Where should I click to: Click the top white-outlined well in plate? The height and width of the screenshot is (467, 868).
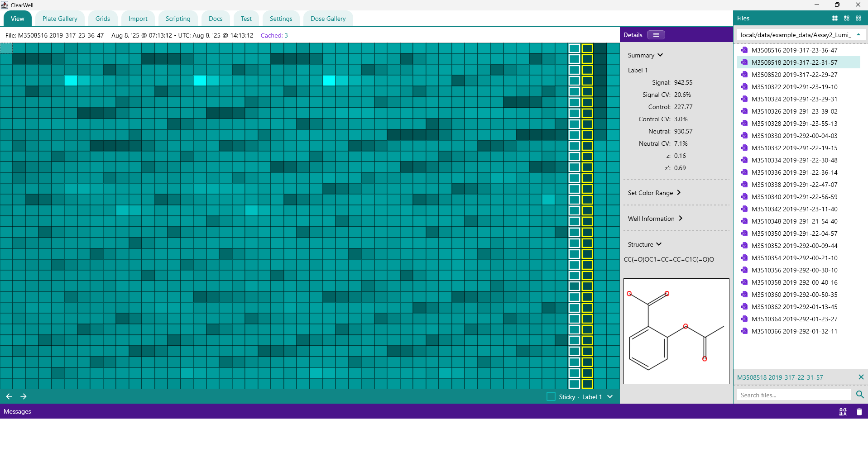pyautogui.click(x=574, y=48)
